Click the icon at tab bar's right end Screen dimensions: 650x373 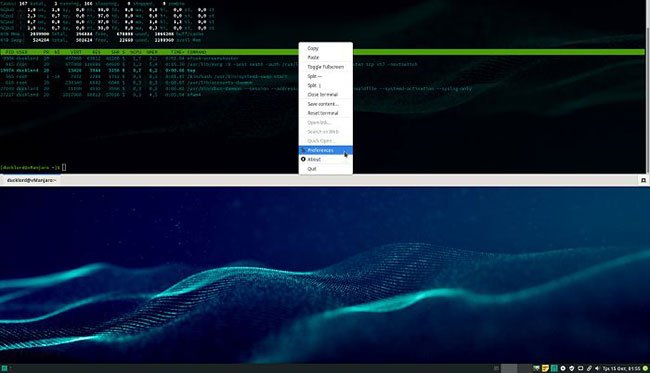coord(643,180)
